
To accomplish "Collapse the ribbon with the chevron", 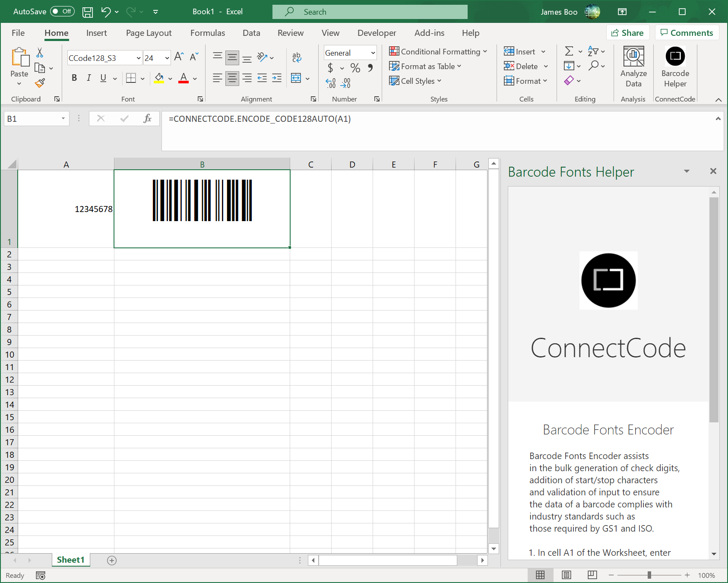I will [x=718, y=100].
